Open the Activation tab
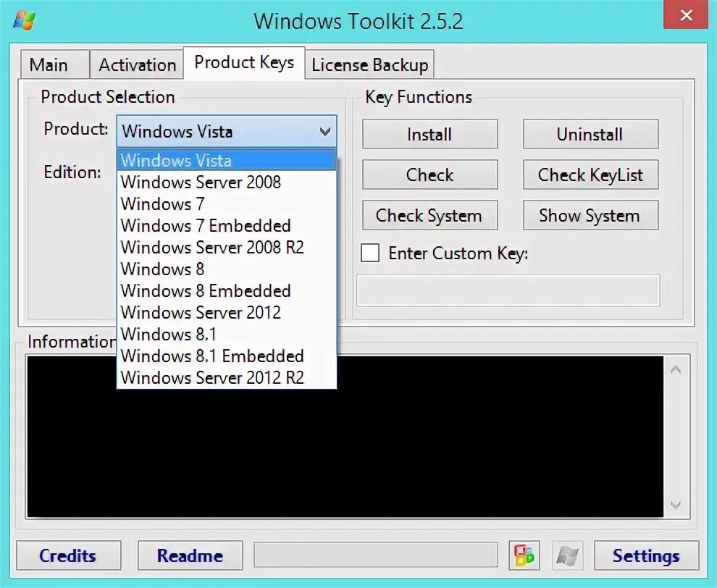717x588 pixels. click(137, 64)
